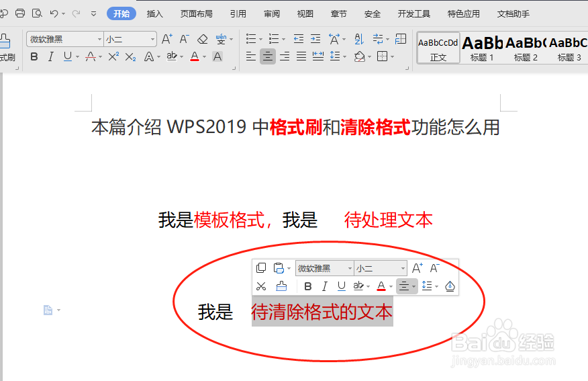Open the 视图 ribbon tab
Screen dimensions: 588x381
(x=305, y=14)
